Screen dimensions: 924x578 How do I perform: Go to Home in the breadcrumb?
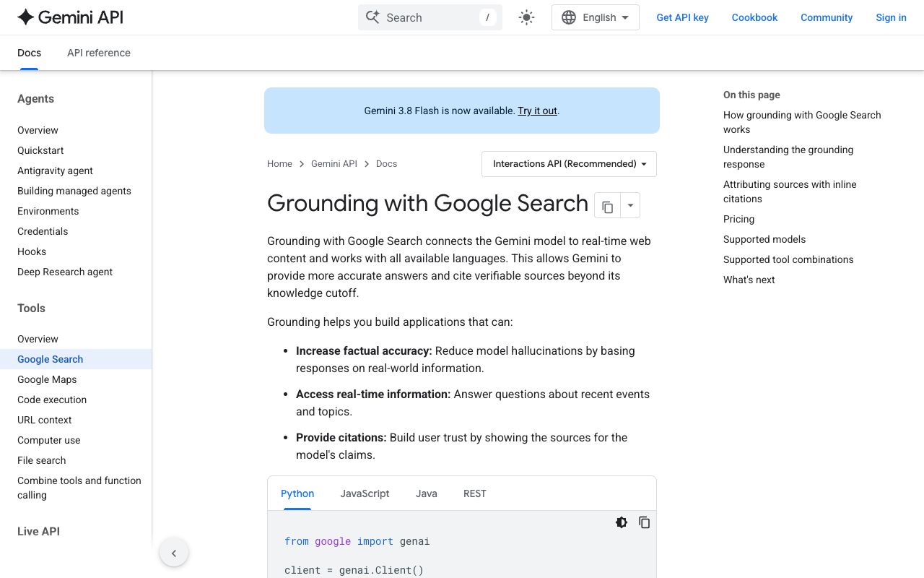point(279,164)
